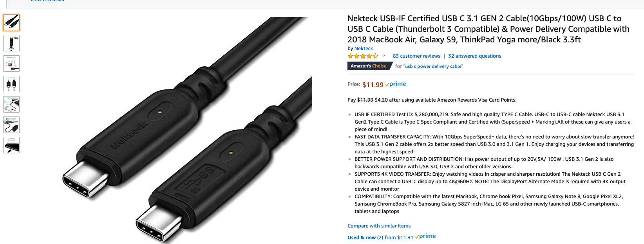
Task: Open the thumbnail with a single vertical cable
Action: 11,43
